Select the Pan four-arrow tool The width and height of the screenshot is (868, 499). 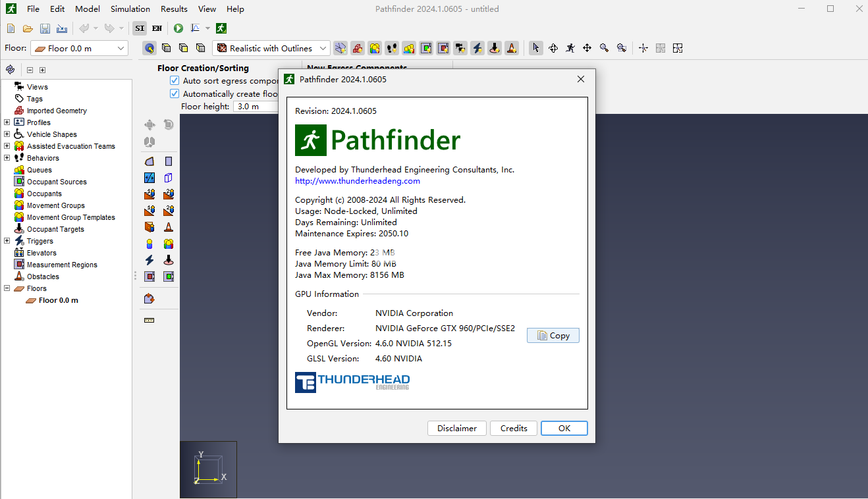(x=587, y=48)
